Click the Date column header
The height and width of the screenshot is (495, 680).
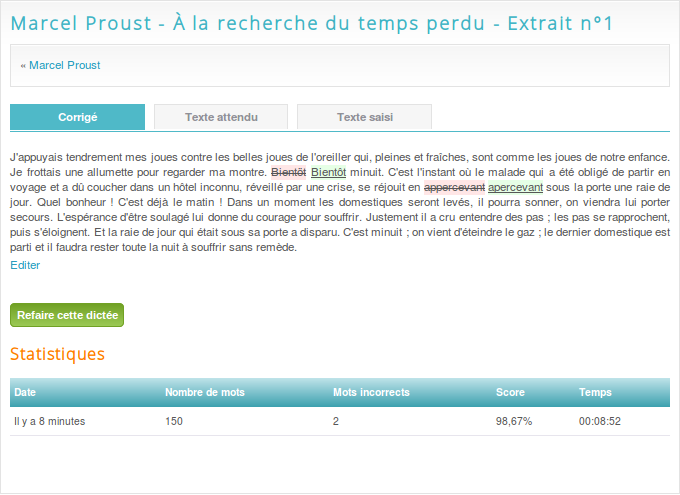click(x=25, y=392)
